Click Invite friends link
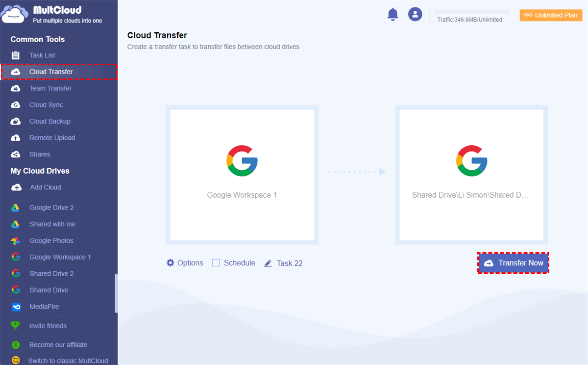588x365 pixels. (48, 326)
